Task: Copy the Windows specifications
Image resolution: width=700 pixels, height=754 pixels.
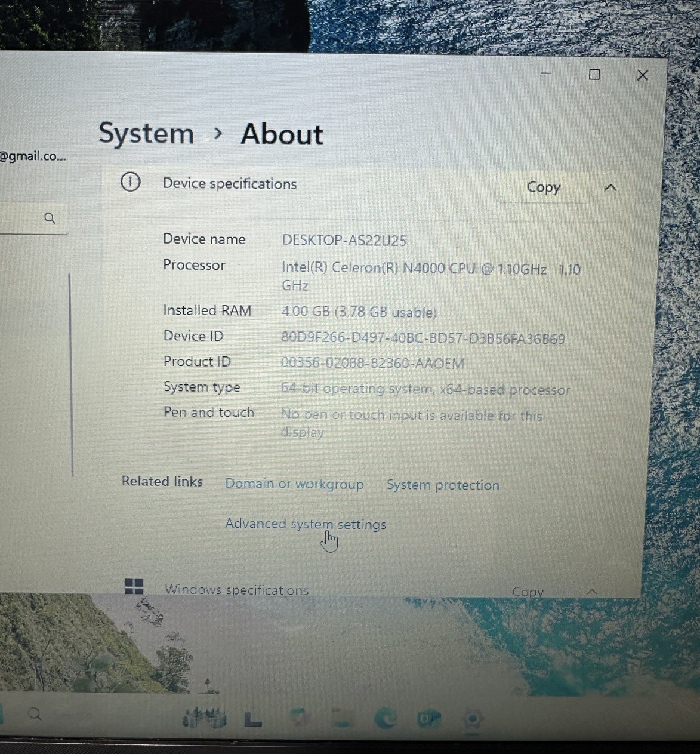Action: [x=528, y=592]
